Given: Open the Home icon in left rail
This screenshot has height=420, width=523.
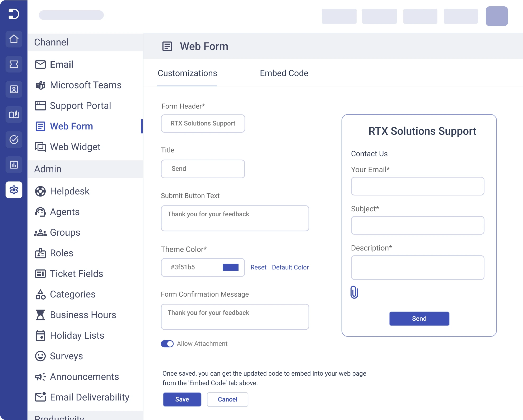Looking at the screenshot, I should click(x=14, y=39).
